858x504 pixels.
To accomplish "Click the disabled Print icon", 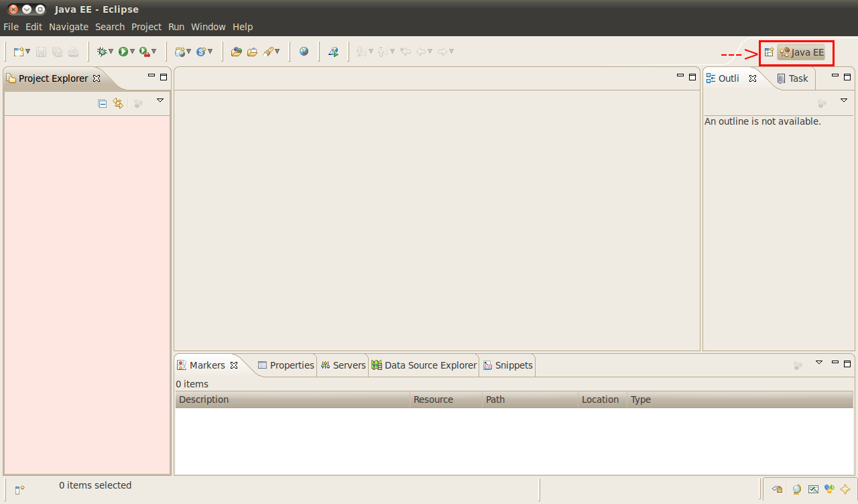I will pos(74,52).
